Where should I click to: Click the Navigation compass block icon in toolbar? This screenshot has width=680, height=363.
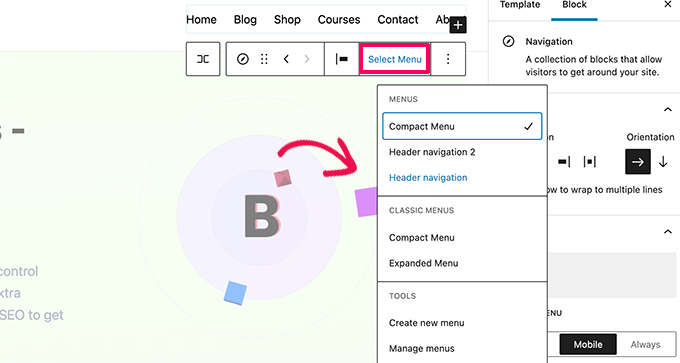tap(243, 59)
